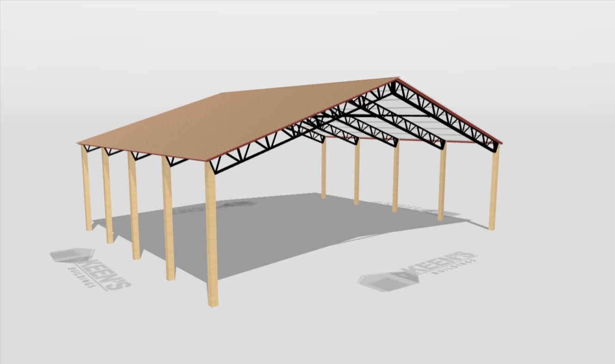Select the far-left corner wooden post
This screenshot has height=364, width=615.
point(86,189)
